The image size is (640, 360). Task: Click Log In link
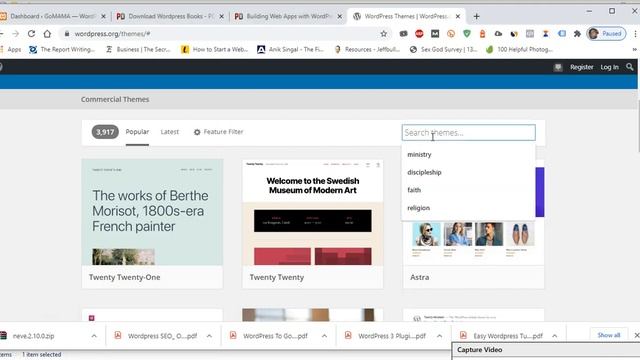coord(609,67)
